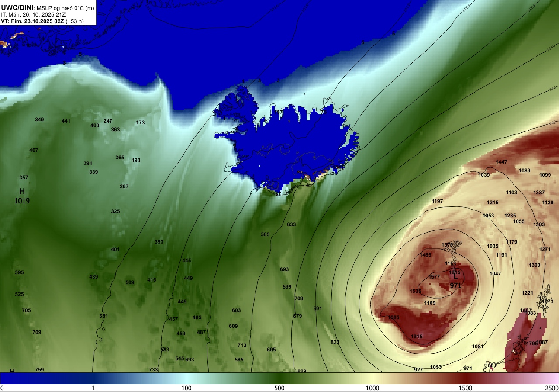Viewport: 559px width, 392px height.
Task: Select the 1915 height value south of the low
Action: coord(417,337)
